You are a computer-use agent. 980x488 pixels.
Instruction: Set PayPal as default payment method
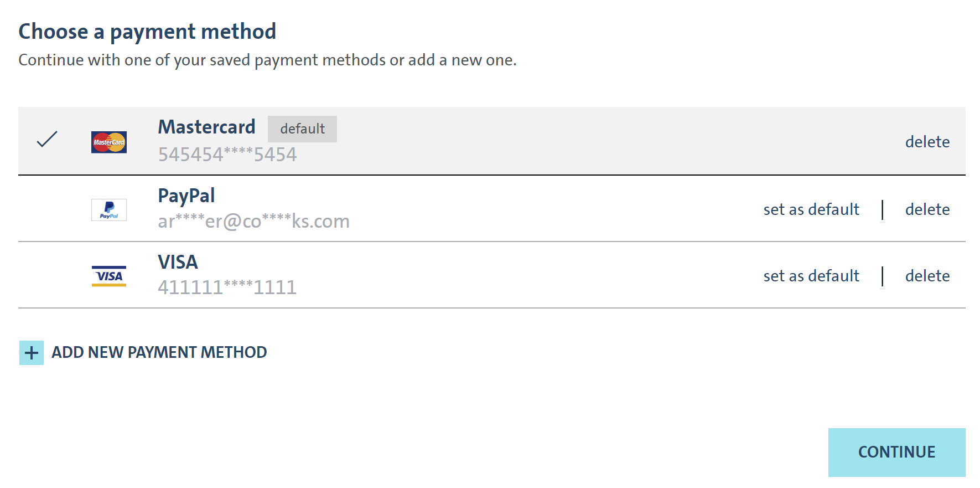(x=811, y=210)
